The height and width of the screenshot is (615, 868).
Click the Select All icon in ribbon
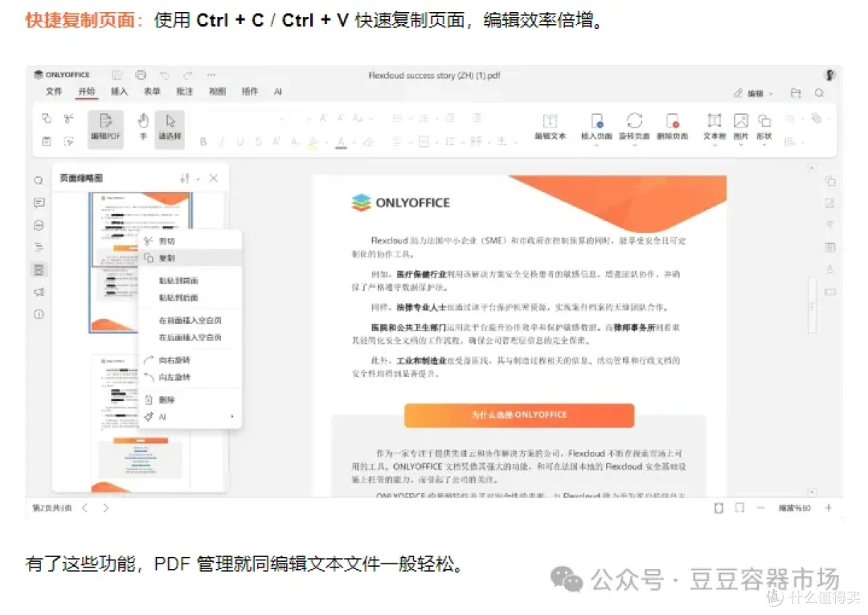[68, 141]
